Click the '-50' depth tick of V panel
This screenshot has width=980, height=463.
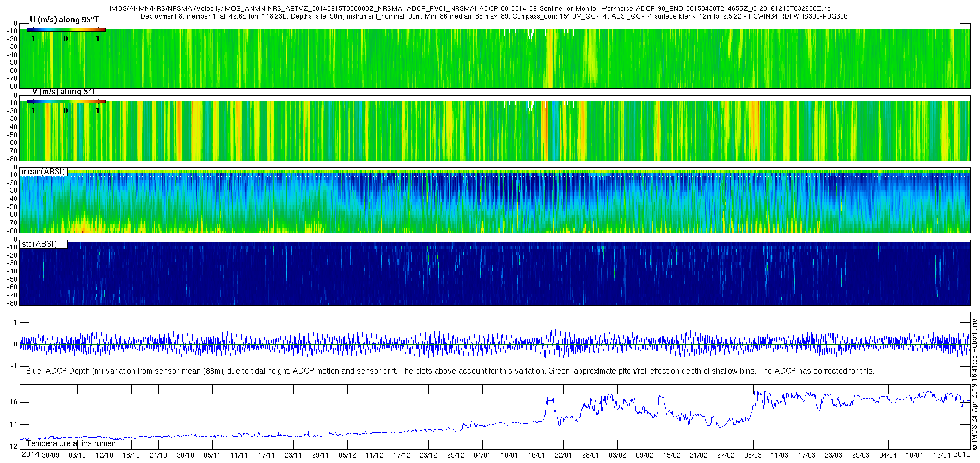[12, 135]
